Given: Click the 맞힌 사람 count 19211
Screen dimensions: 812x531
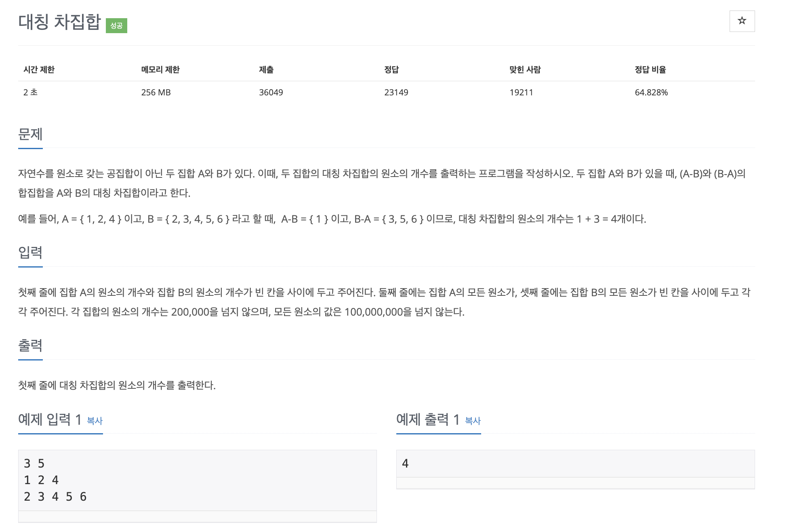Looking at the screenshot, I should pyautogui.click(x=521, y=93).
